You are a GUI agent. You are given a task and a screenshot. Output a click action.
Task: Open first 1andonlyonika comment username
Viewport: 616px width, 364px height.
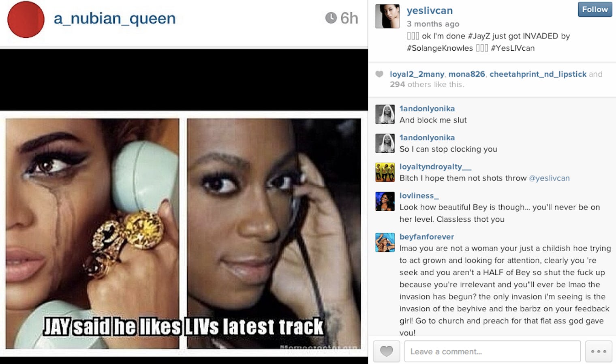pos(427,109)
